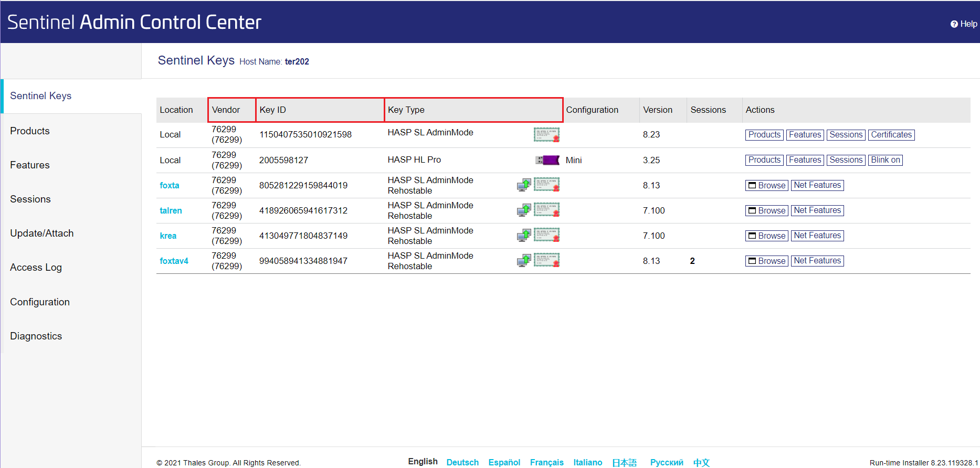Click Products button for key 1150407535010921598
Screen dimensions: 980x468
[x=764, y=135]
